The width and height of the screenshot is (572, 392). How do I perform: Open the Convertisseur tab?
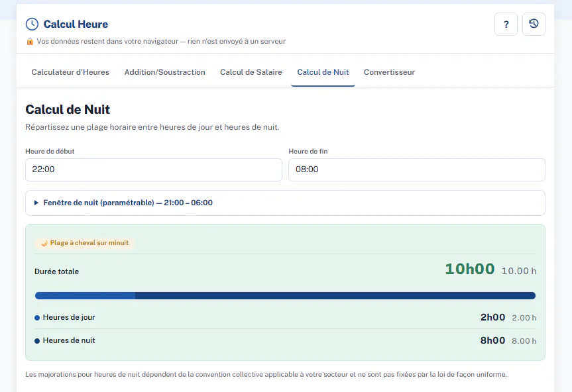pyautogui.click(x=389, y=72)
